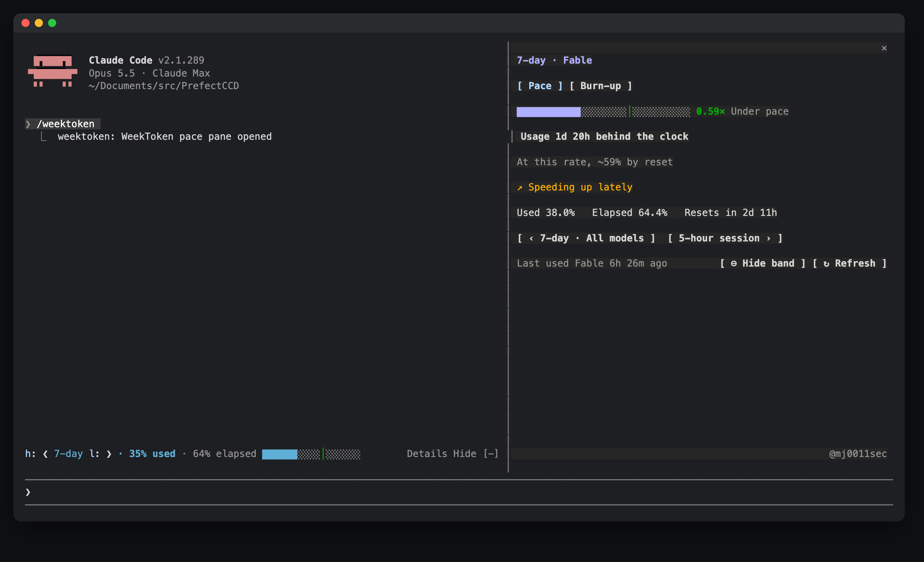This screenshot has height=562, width=924.
Task: Click 'Resets in 2d 11h' text
Action: (730, 213)
